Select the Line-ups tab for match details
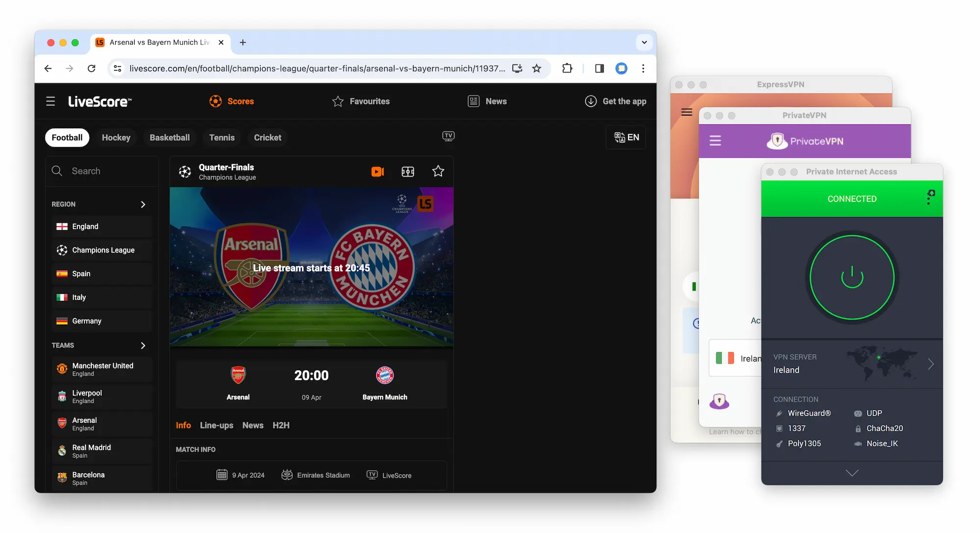 pos(217,425)
